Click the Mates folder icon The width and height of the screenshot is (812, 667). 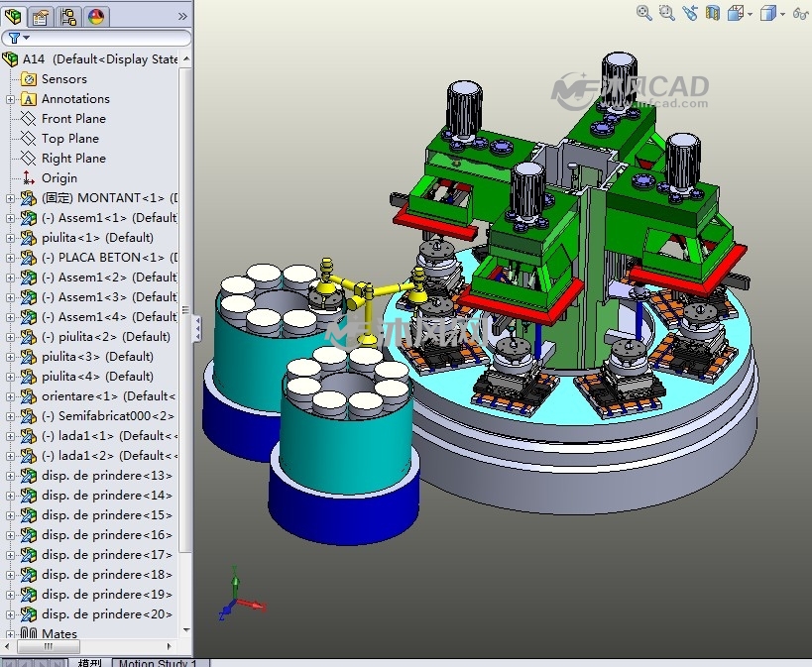[x=29, y=634]
